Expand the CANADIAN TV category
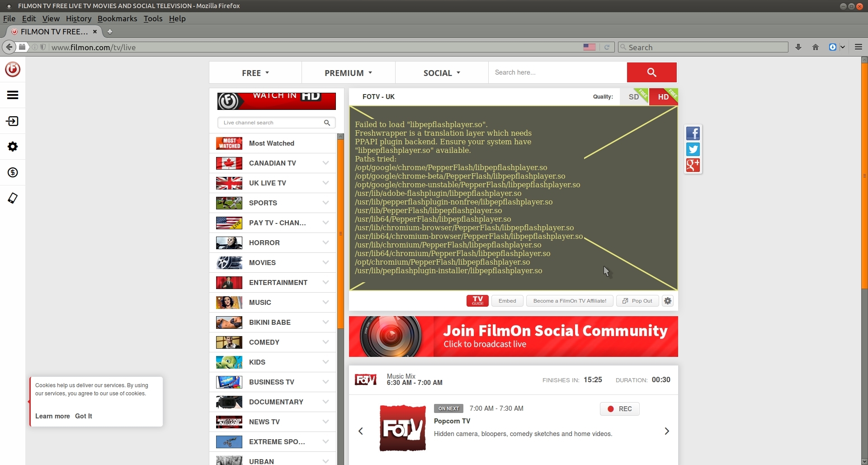This screenshot has height=465, width=868. [325, 163]
